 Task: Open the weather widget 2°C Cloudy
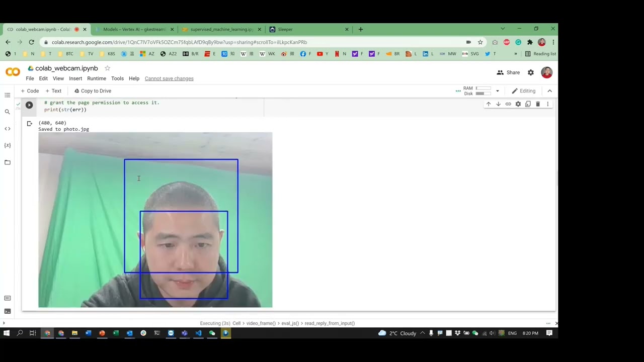(397, 333)
